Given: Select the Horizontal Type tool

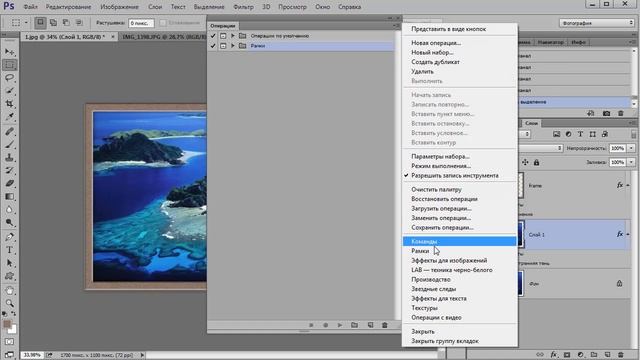Looking at the screenshot, I should 9,250.
